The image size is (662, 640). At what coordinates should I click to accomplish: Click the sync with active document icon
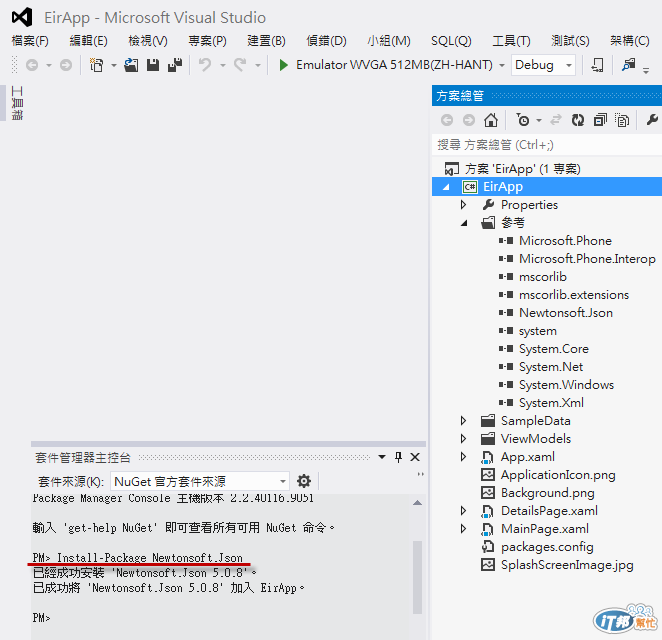[x=556, y=120]
